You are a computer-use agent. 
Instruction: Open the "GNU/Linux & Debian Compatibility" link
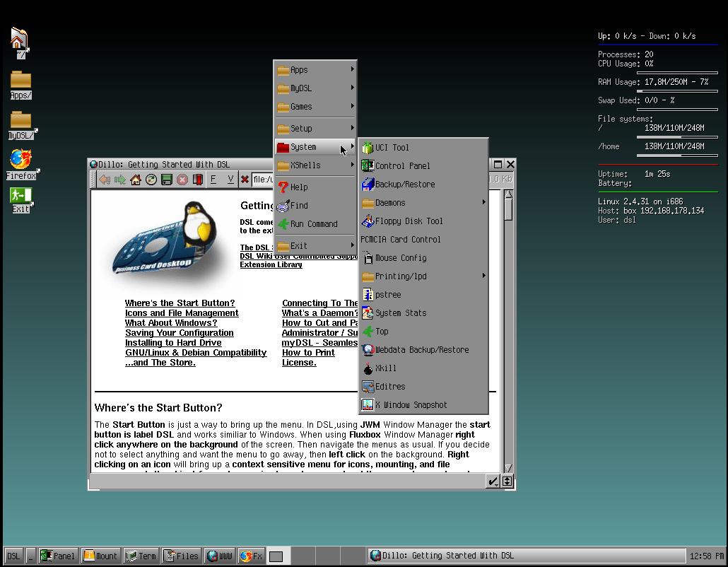coord(196,353)
